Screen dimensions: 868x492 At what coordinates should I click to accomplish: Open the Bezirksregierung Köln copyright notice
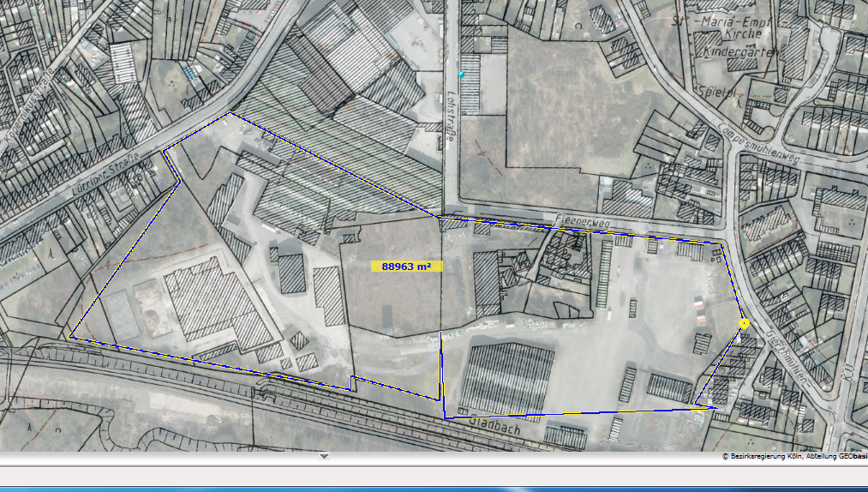click(x=794, y=457)
